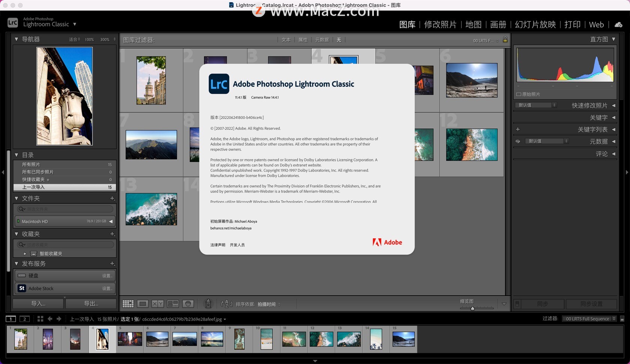Click the Folders search input field
This screenshot has width=630, height=364.
click(x=64, y=209)
